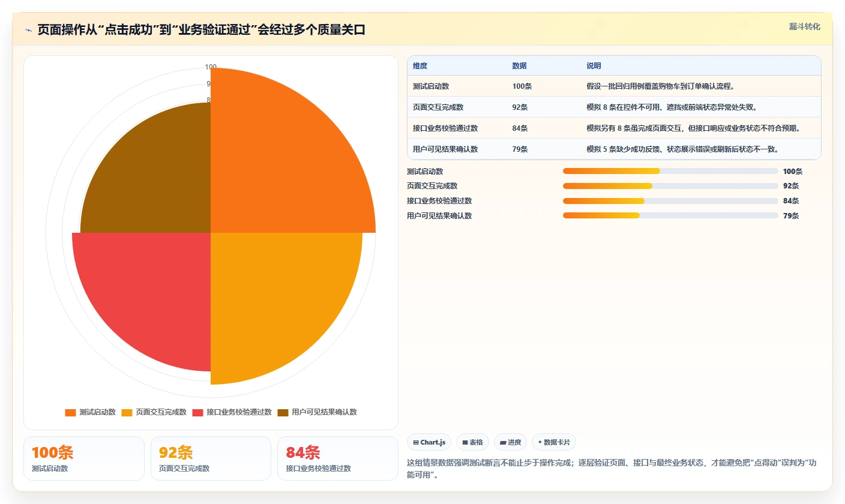Toggle the 接口业务校验通过数 legend swatch

pos(197,412)
